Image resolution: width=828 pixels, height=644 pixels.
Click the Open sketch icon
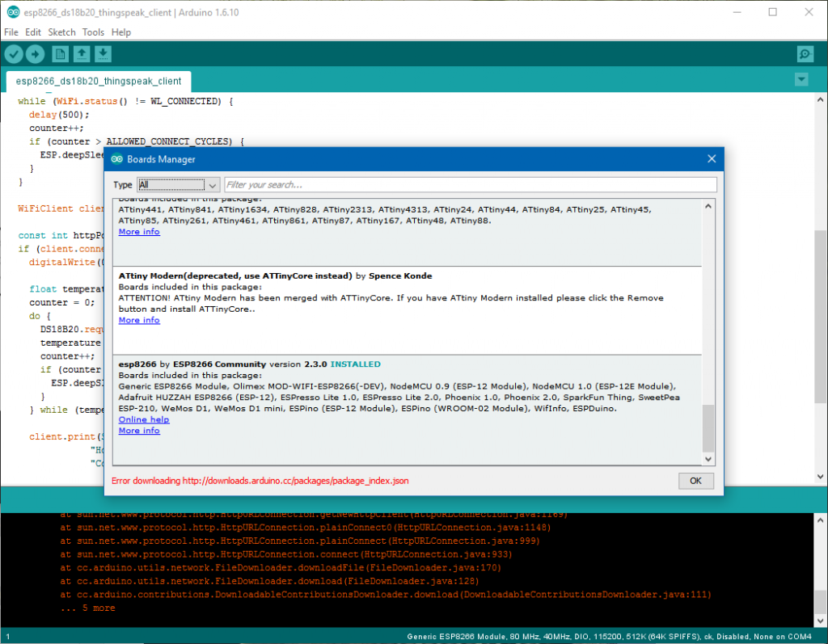click(82, 54)
